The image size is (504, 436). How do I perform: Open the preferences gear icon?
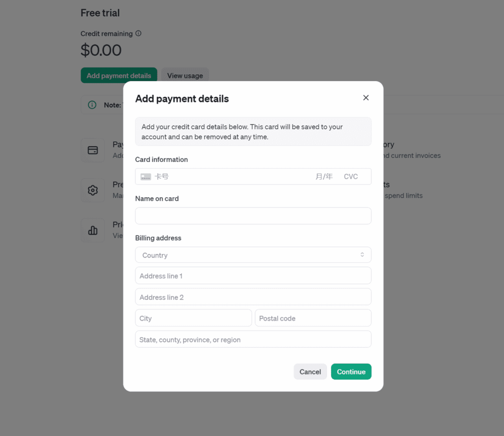tap(93, 190)
